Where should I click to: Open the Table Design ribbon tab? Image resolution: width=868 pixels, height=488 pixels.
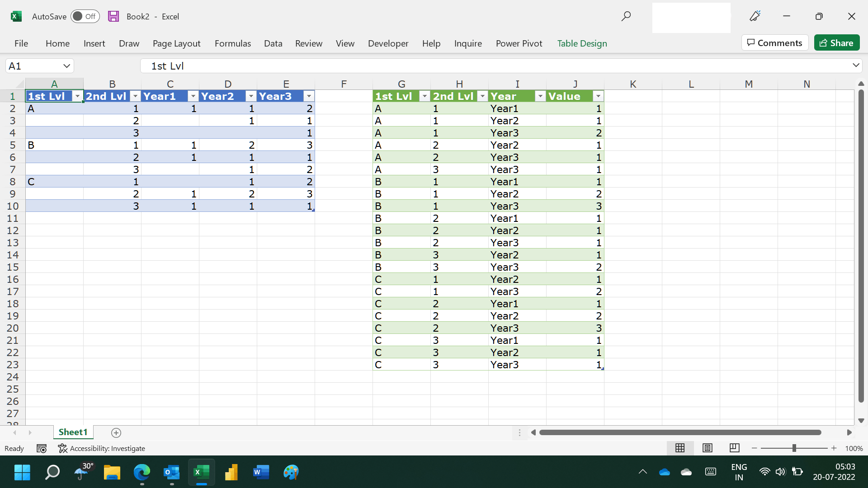(x=582, y=43)
